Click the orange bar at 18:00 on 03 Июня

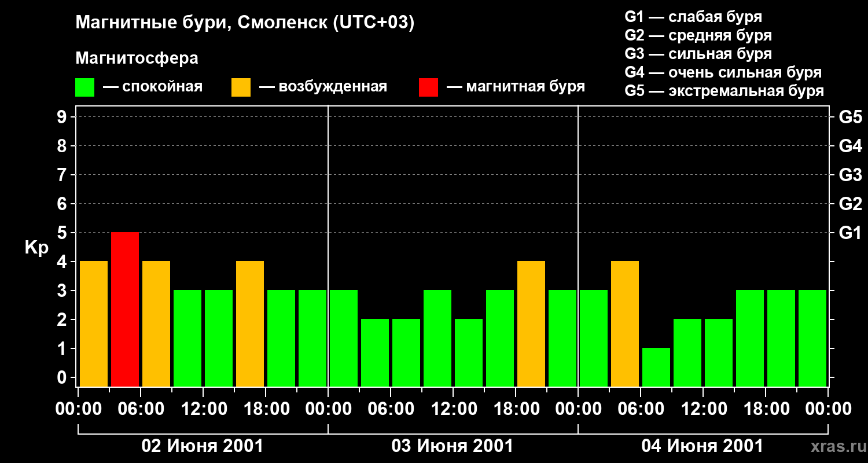click(531, 324)
